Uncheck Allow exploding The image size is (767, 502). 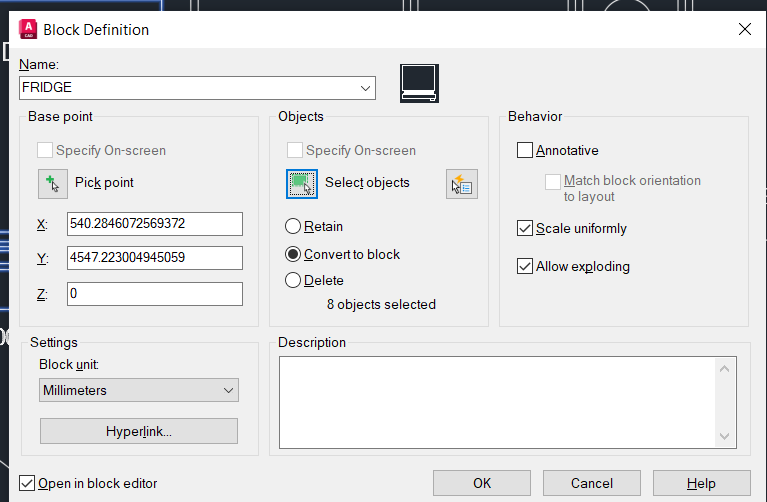point(525,266)
